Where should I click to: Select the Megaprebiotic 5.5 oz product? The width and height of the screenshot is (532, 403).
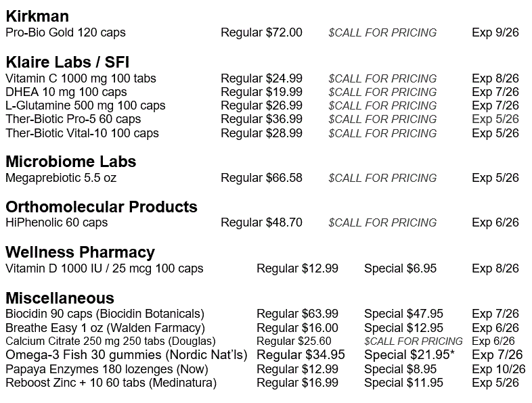pyautogui.click(x=60, y=178)
